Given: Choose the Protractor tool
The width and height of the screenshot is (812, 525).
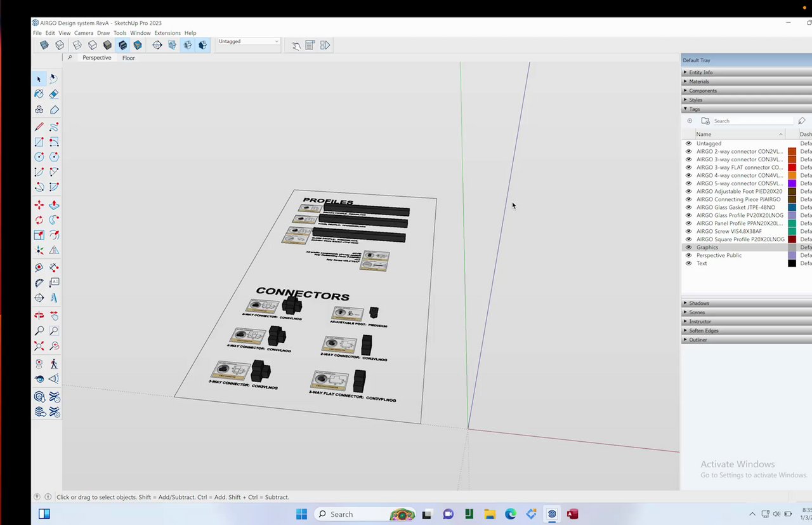Looking at the screenshot, I should pyautogui.click(x=39, y=282).
